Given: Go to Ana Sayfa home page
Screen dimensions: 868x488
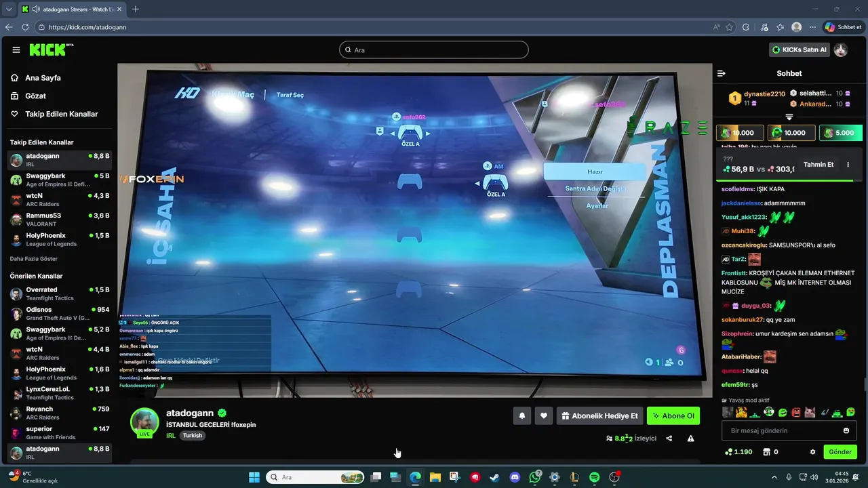Looking at the screenshot, I should pos(36,78).
